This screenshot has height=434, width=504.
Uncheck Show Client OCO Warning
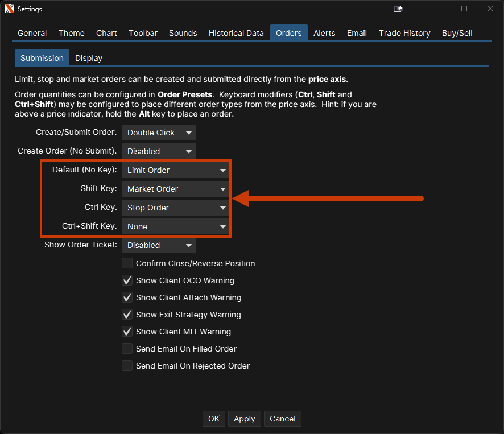127,280
